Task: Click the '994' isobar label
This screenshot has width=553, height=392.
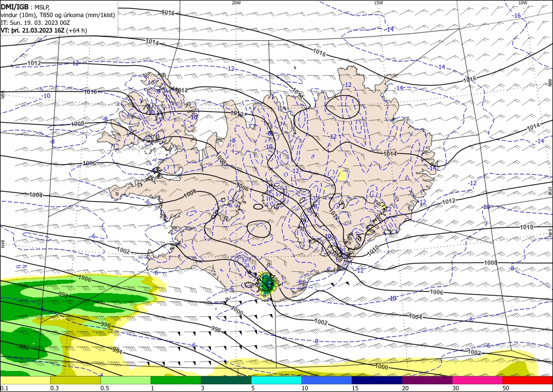Action: (117, 350)
